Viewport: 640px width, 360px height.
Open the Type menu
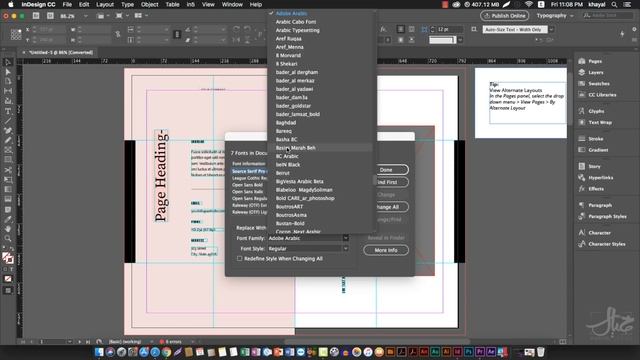(x=127, y=4)
